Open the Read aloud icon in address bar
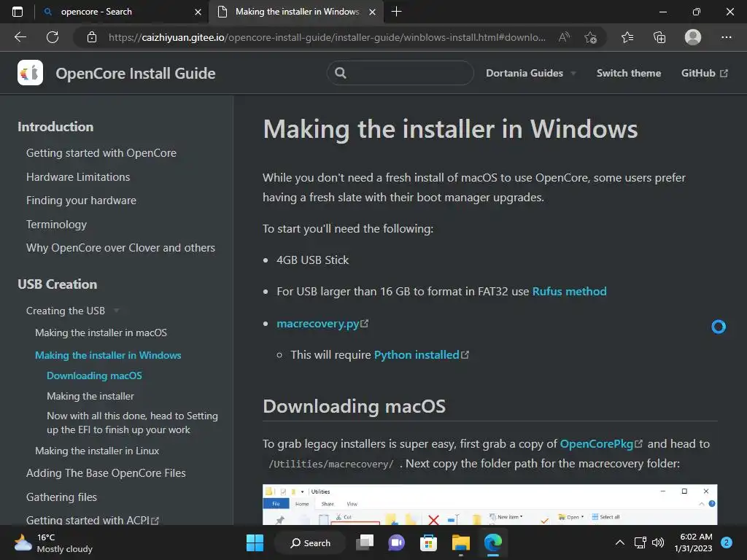 click(564, 37)
